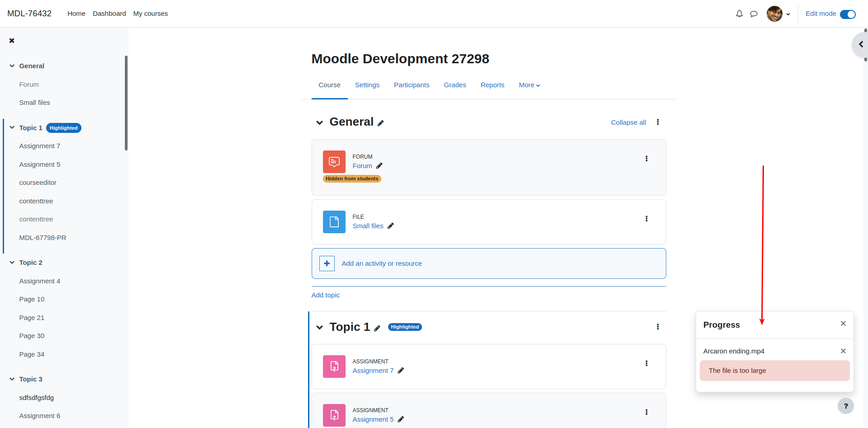Collapse the Topic 1 section heading chevron
Viewport: 868px width, 428px height.
(x=319, y=327)
